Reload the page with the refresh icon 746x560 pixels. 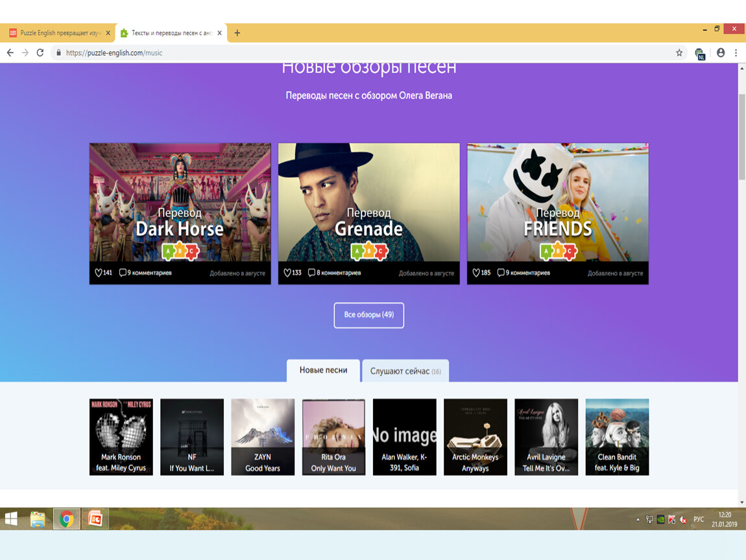[40, 53]
